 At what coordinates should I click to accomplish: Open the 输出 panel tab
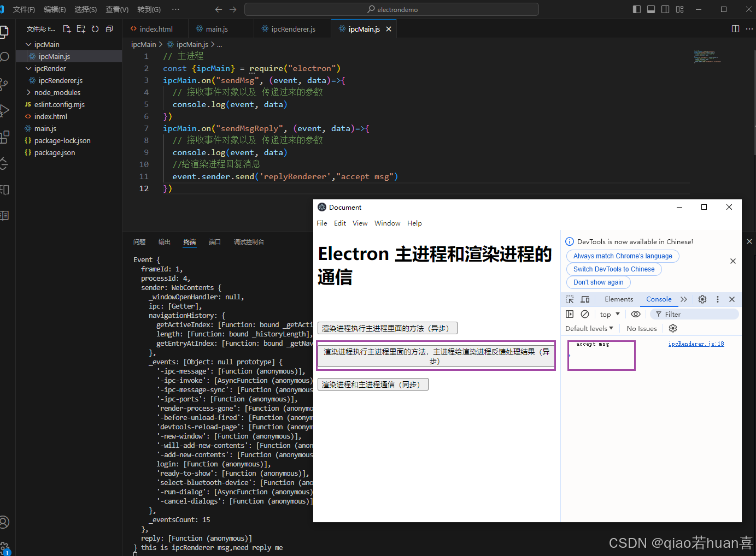click(x=165, y=242)
